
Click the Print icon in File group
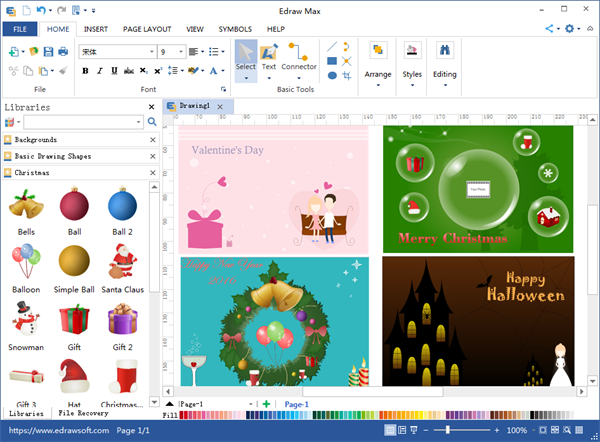(63, 51)
